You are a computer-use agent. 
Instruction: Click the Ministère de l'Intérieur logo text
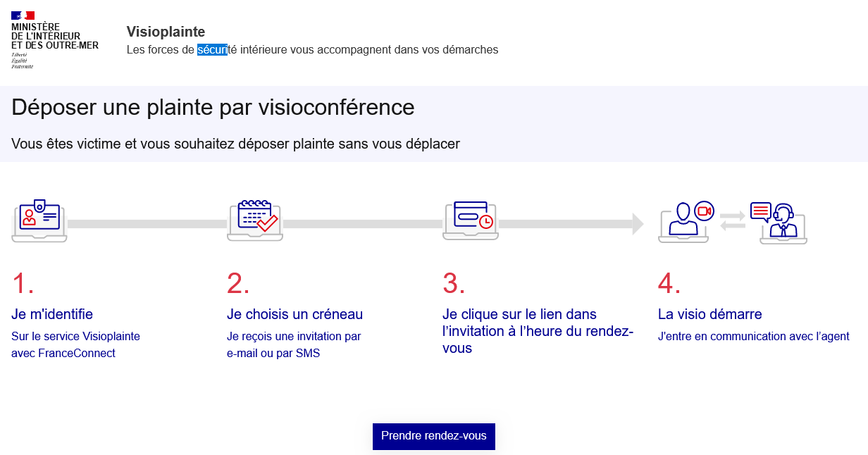[55, 36]
